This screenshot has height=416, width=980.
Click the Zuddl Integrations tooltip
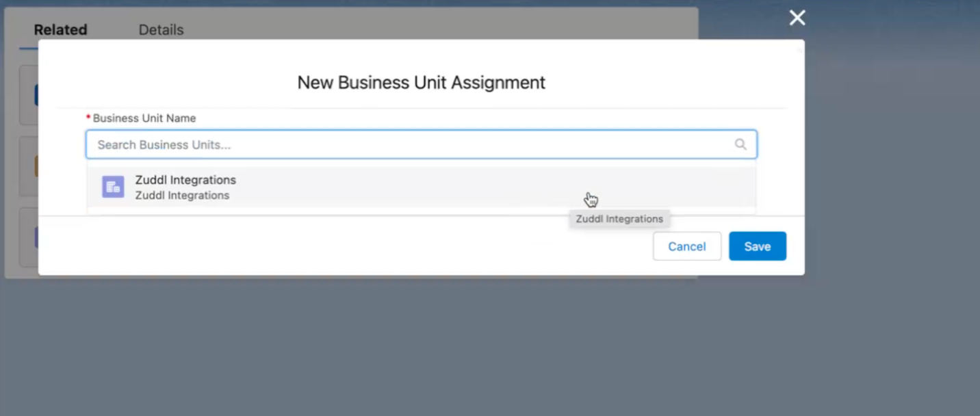(619, 219)
